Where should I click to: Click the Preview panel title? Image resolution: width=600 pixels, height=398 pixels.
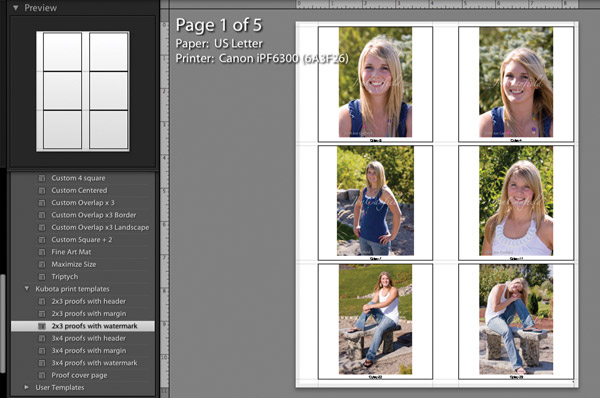[41, 8]
